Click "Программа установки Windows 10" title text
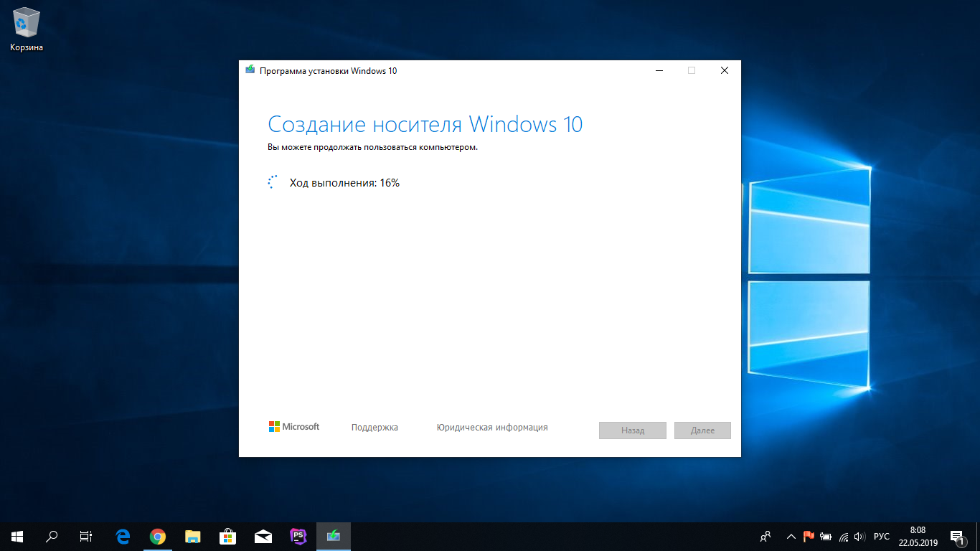The height and width of the screenshot is (551, 980). coord(329,70)
